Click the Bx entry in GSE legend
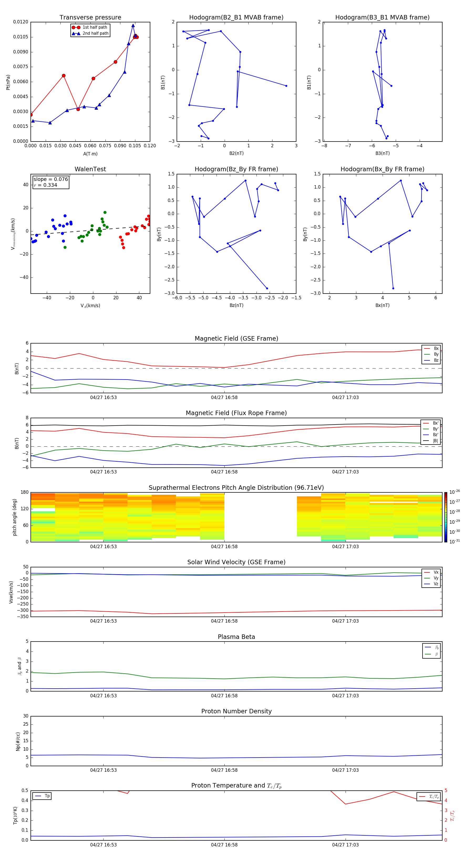This screenshot has width=473, height=868. coord(431,349)
